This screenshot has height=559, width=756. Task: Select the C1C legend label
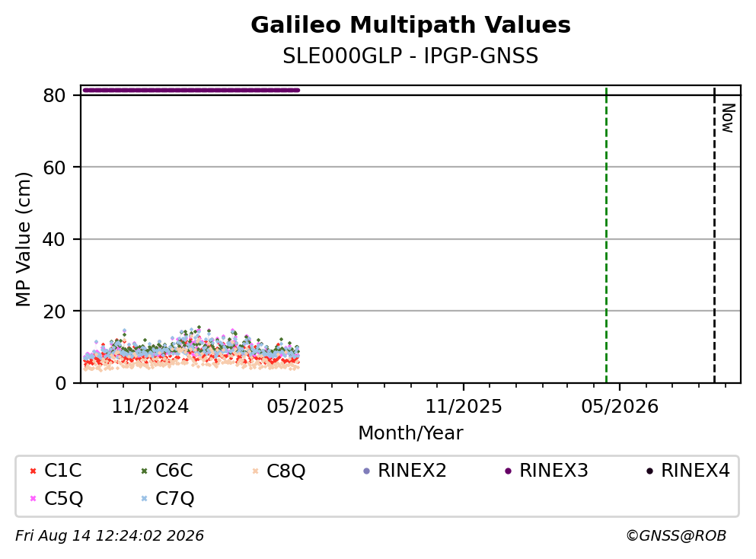pos(62,470)
